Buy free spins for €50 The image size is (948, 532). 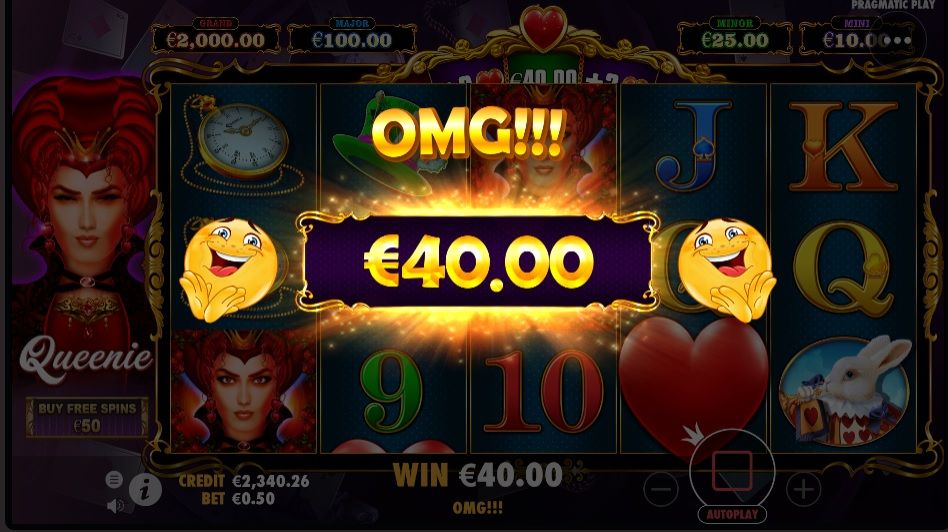[x=87, y=417]
